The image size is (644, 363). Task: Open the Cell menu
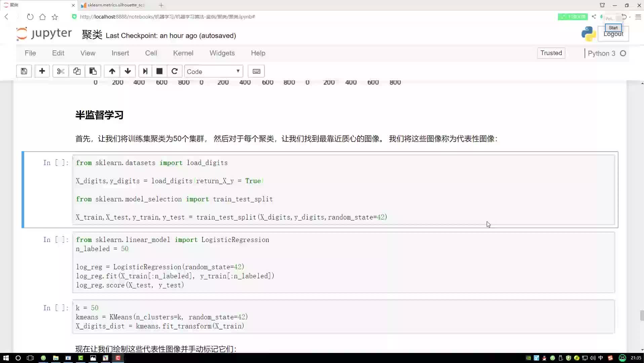coord(151,53)
